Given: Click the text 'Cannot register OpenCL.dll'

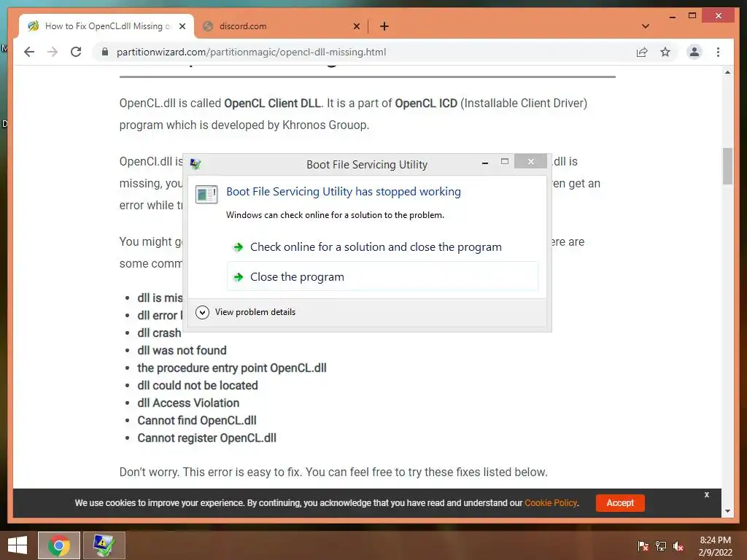Looking at the screenshot, I should click(x=206, y=438).
